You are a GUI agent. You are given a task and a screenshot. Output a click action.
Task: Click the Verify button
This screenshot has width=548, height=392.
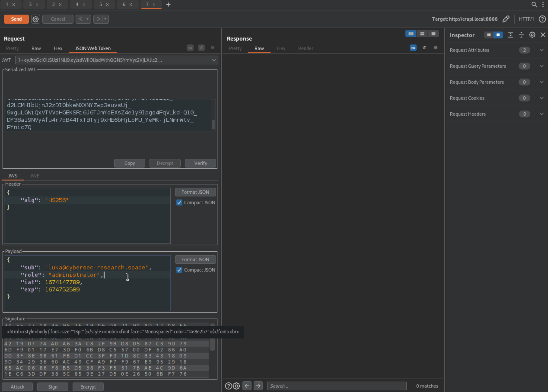click(200, 163)
